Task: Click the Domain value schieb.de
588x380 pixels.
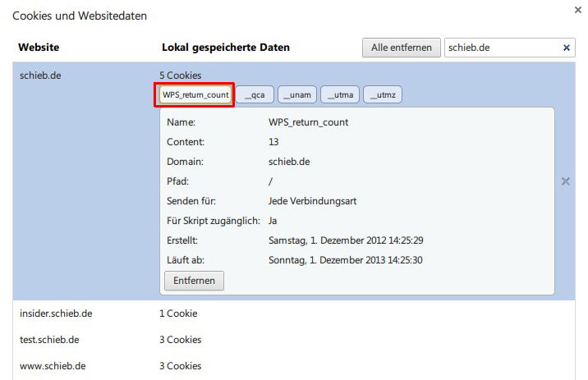Action: [289, 162]
